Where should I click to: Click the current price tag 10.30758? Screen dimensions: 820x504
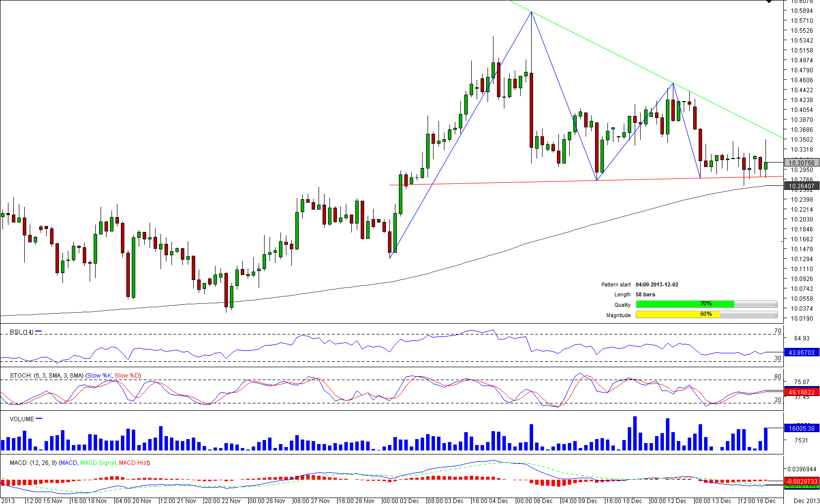[x=801, y=163]
